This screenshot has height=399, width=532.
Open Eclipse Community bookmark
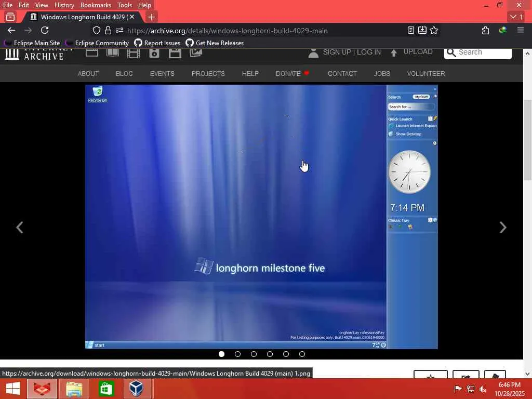(97, 43)
